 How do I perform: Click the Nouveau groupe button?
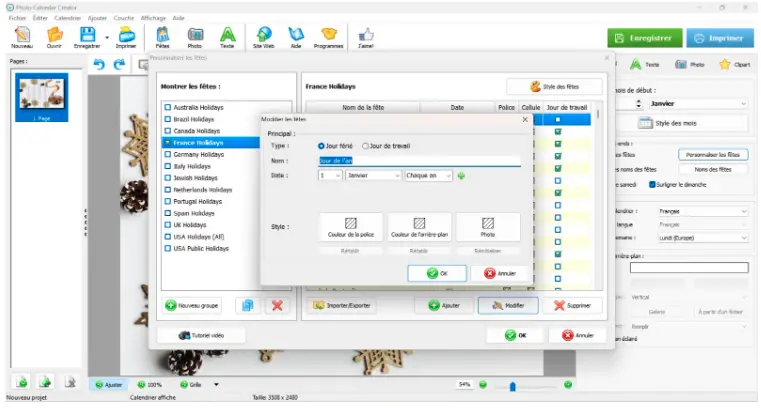[x=192, y=306]
